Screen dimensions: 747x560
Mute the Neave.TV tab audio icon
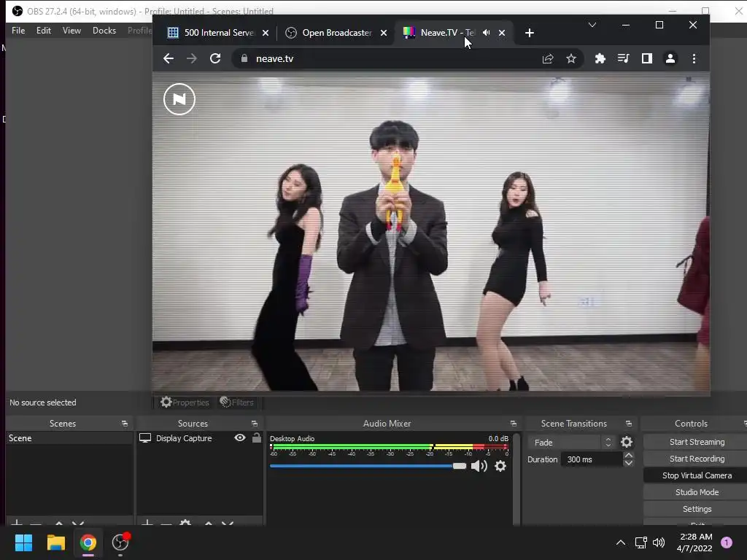tap(487, 32)
